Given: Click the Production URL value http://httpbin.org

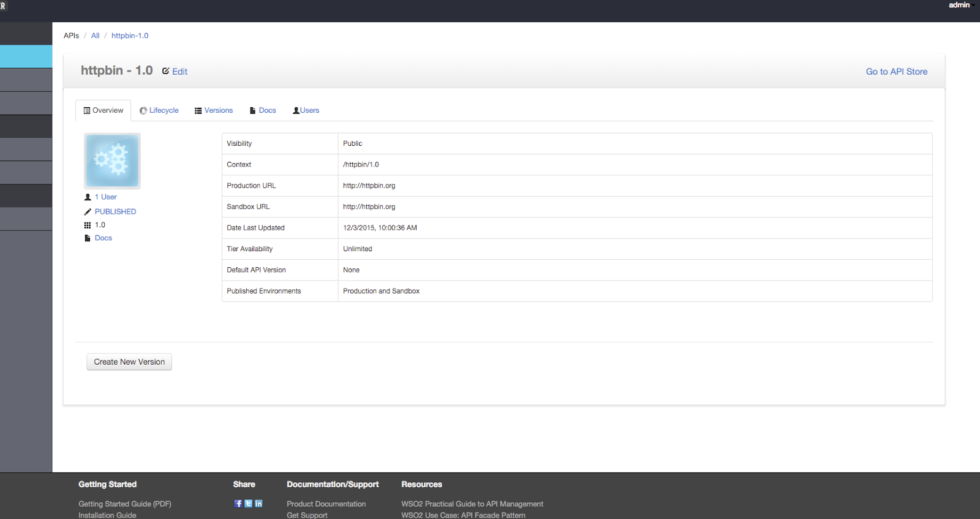Looking at the screenshot, I should click(369, 186).
